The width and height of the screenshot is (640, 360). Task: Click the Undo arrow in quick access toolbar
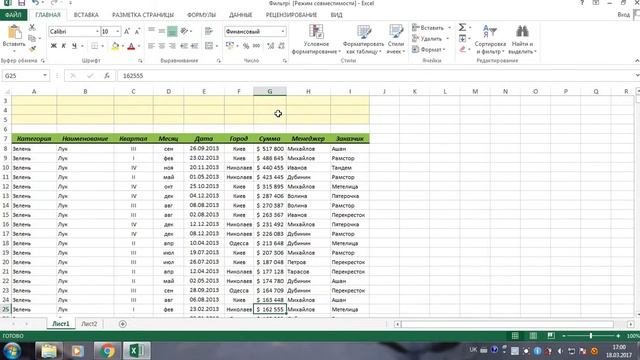[x=36, y=3]
